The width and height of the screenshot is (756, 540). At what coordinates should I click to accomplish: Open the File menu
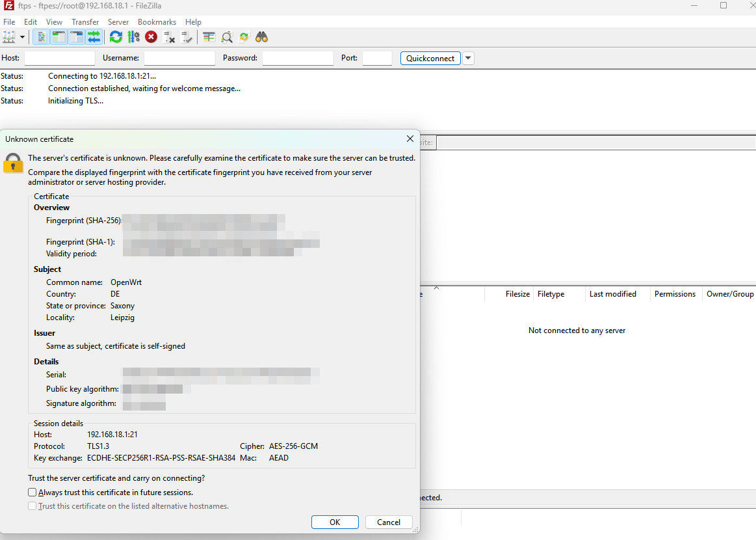pyautogui.click(x=9, y=22)
